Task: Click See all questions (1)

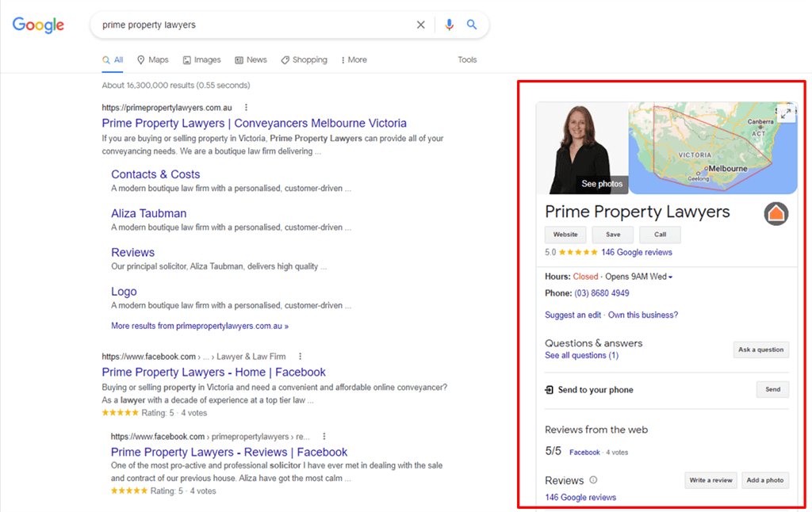Action: (581, 355)
